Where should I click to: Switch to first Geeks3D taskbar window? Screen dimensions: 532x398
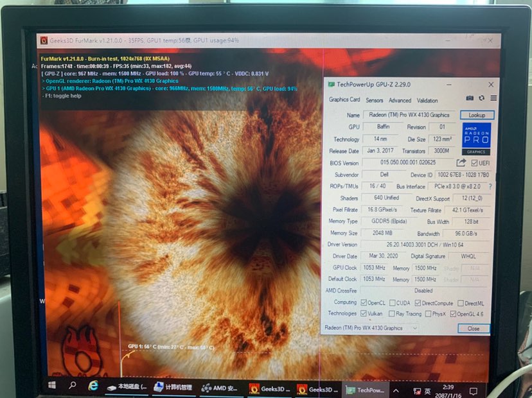click(x=269, y=389)
